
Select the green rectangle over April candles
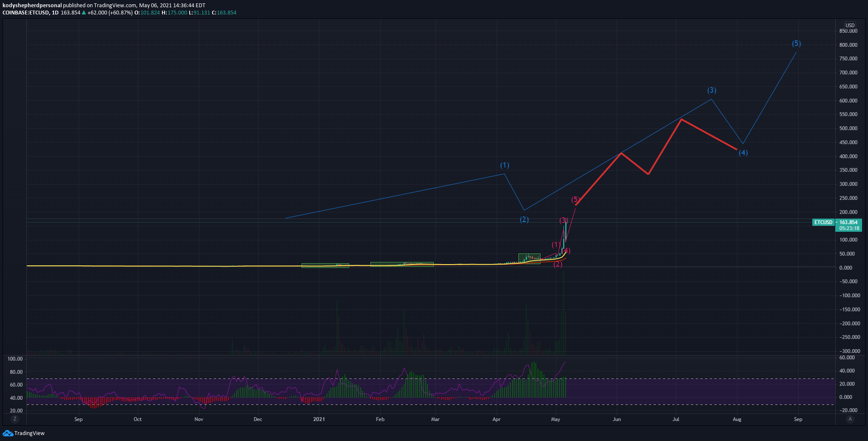tap(529, 259)
